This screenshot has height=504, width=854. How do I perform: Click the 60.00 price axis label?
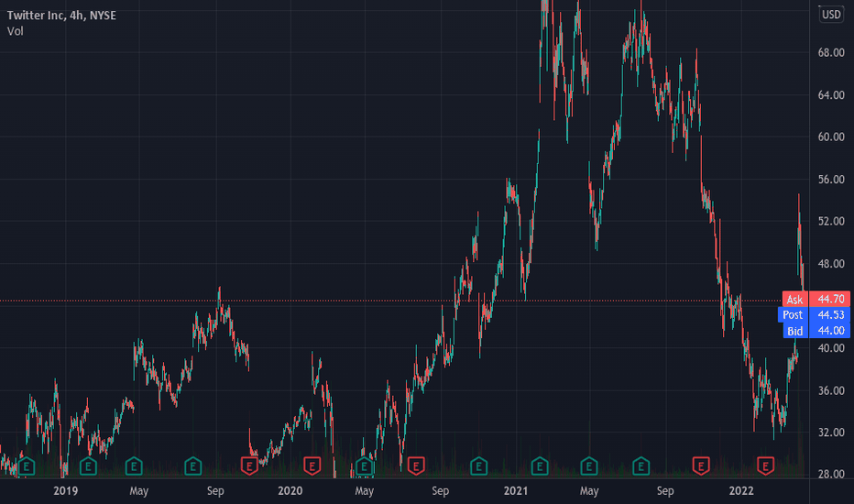(x=831, y=137)
